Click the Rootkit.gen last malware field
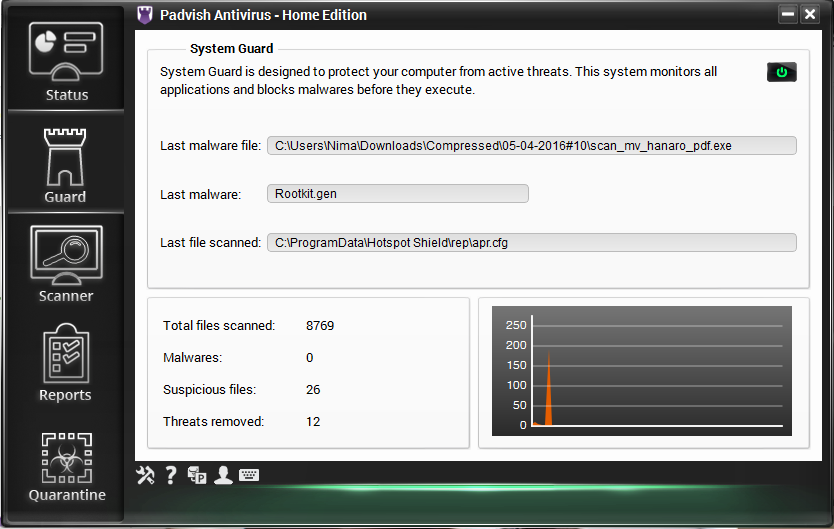 397,194
